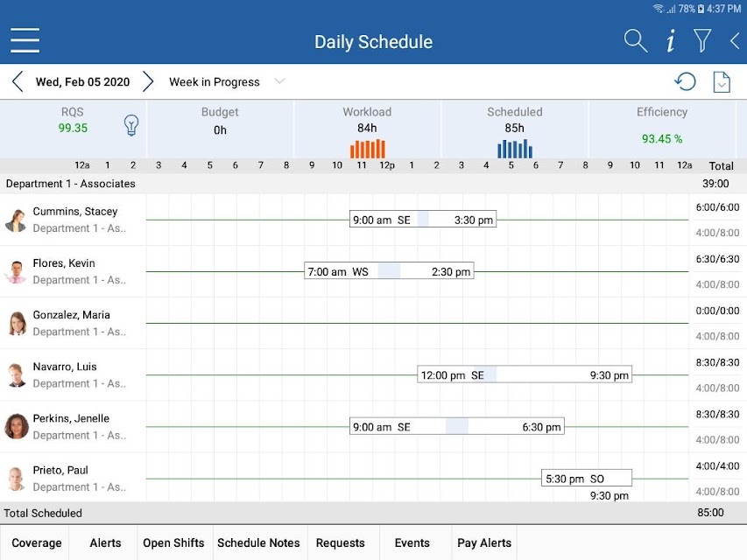Select Stacey Cummins 9:00 am shift bar
This screenshot has width=747, height=560.
click(x=423, y=220)
